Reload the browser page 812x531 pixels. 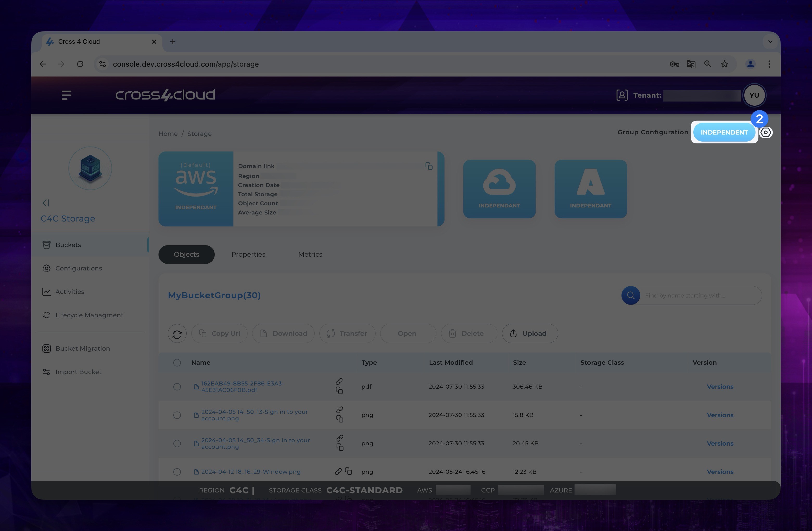point(80,64)
